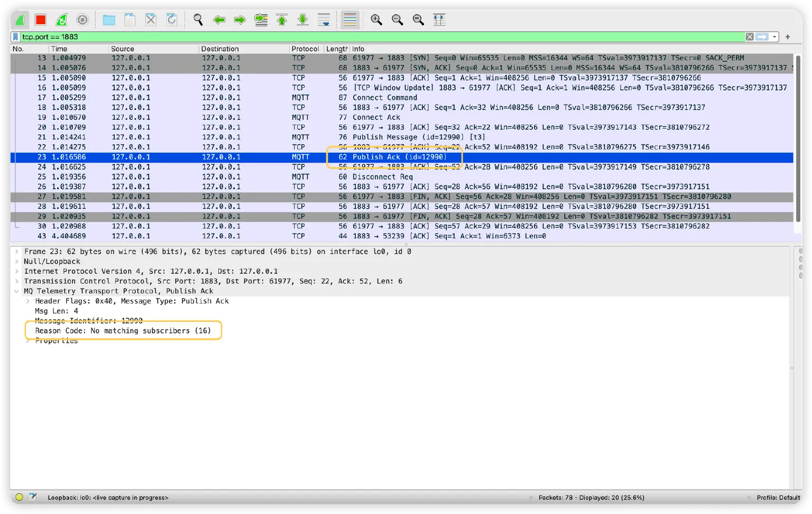Toggle auto-scroll during live capture
This screenshot has width=812, height=514.
pyautogui.click(x=324, y=19)
